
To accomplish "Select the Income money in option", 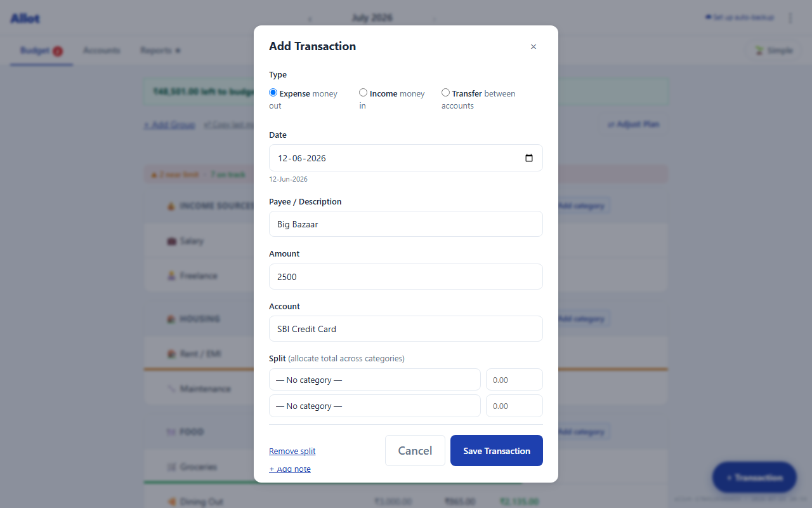I will (363, 93).
